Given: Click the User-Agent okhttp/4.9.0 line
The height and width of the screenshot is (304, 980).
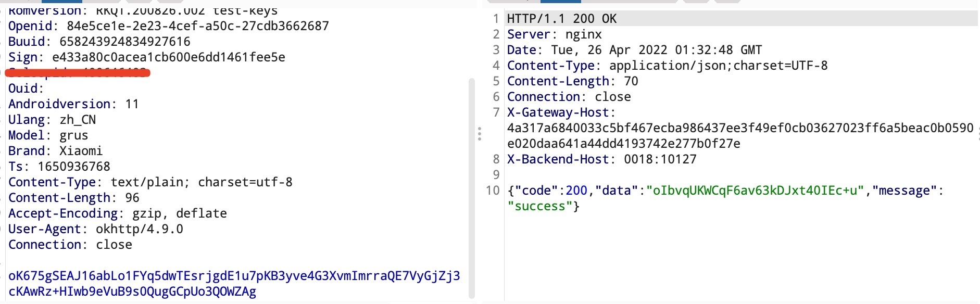Looking at the screenshot, I should click(95, 229).
